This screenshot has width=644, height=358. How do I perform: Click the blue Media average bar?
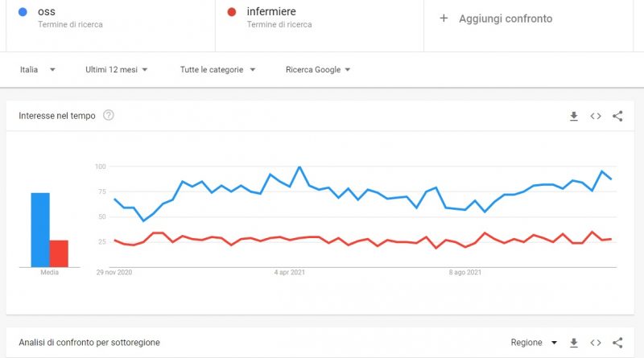[40, 230]
